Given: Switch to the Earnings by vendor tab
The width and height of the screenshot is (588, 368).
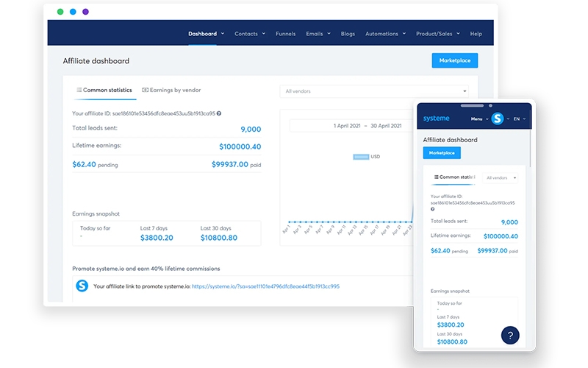Looking at the screenshot, I should [171, 90].
